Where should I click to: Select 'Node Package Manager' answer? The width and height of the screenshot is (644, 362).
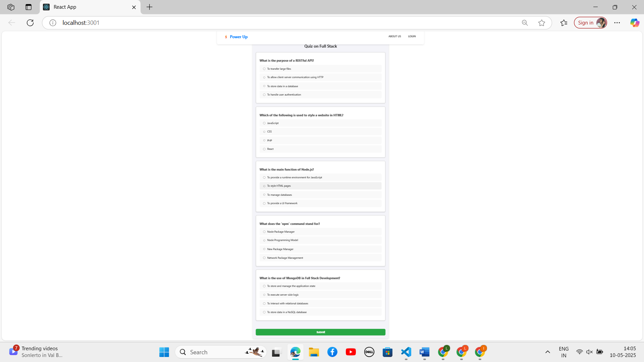[264, 232]
